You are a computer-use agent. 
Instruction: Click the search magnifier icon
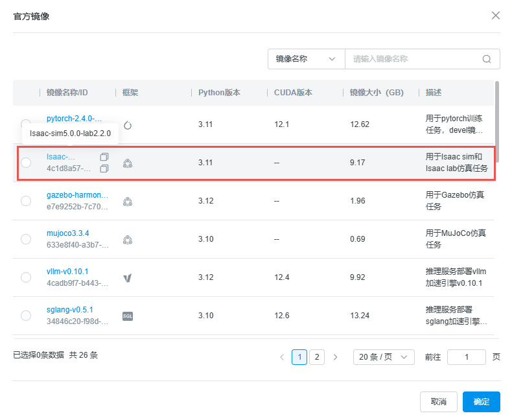[487, 59]
